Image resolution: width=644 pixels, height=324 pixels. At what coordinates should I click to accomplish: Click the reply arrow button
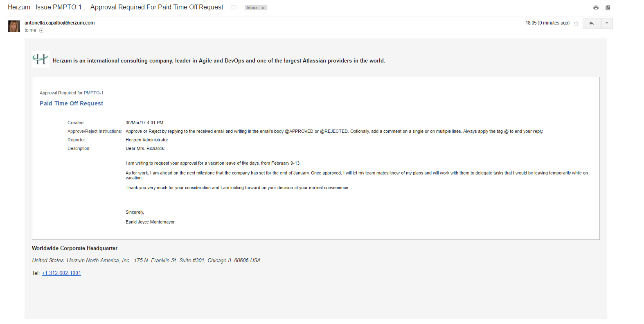point(592,23)
